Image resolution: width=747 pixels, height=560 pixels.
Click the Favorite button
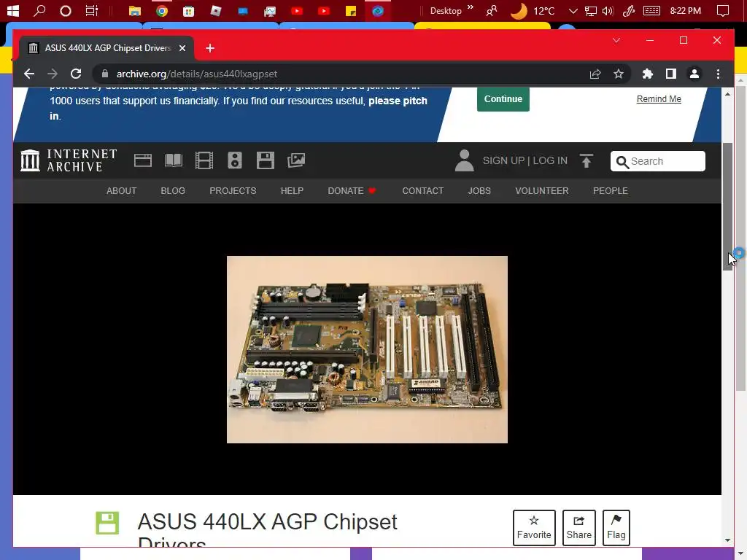pyautogui.click(x=534, y=528)
